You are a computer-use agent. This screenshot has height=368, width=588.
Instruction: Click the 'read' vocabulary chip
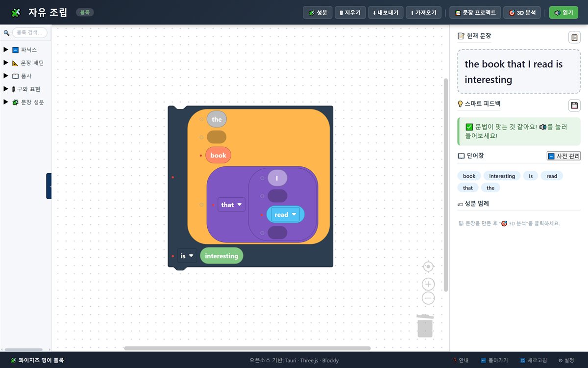(x=552, y=176)
